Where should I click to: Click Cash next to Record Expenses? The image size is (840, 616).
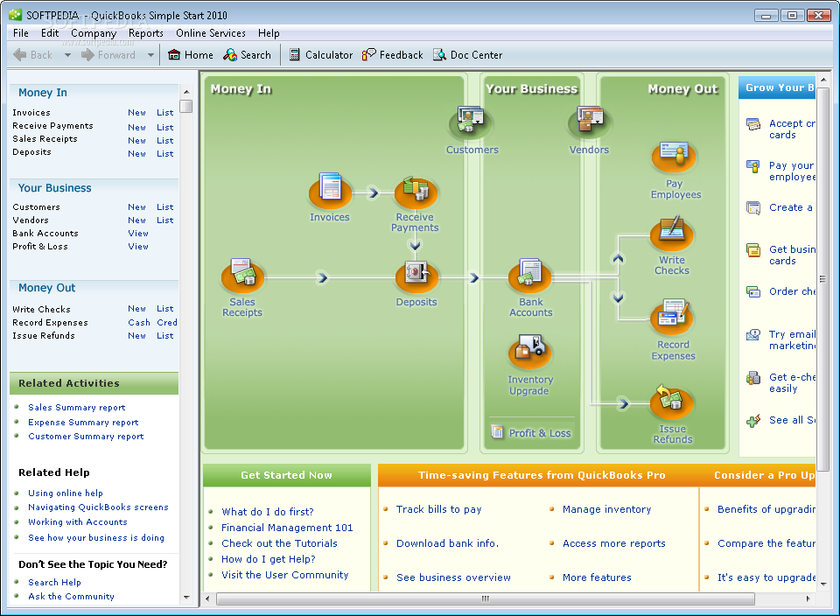click(139, 323)
